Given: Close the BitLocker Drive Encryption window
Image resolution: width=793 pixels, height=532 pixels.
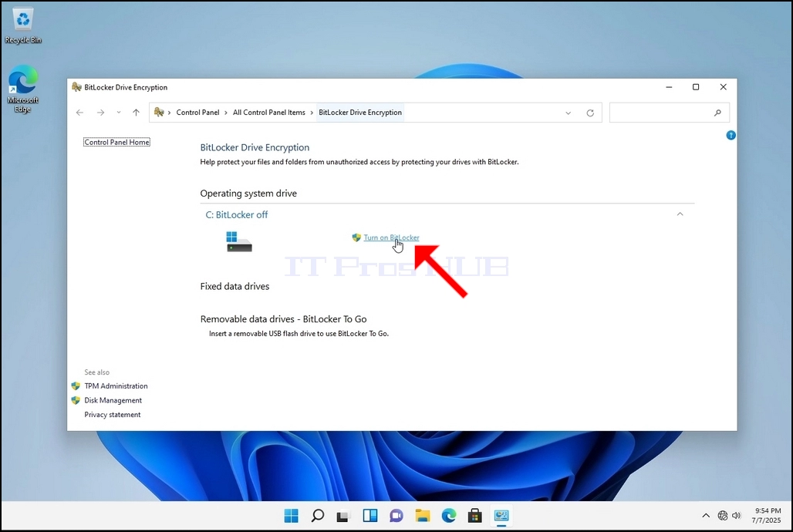Looking at the screenshot, I should pos(724,87).
